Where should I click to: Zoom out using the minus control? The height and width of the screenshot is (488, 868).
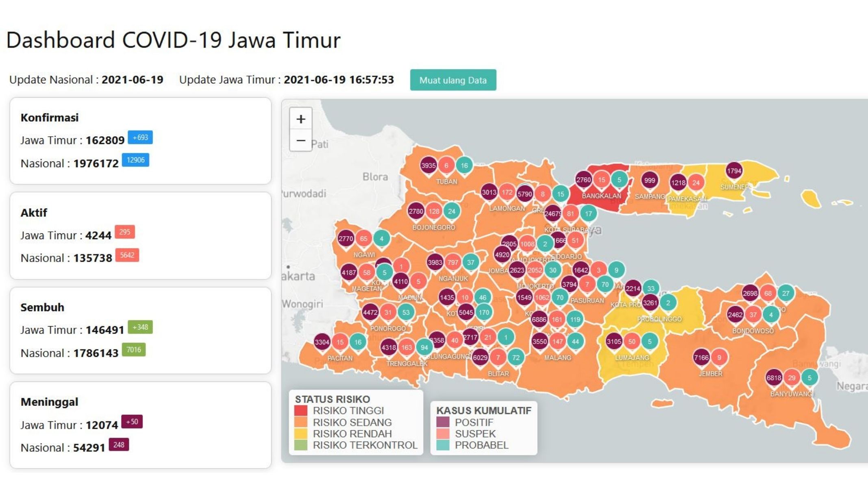300,140
